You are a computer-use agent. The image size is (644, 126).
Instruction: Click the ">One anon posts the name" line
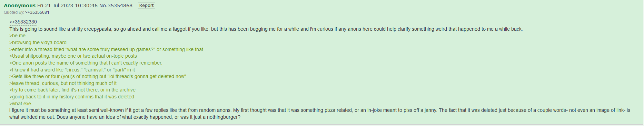click(86, 63)
